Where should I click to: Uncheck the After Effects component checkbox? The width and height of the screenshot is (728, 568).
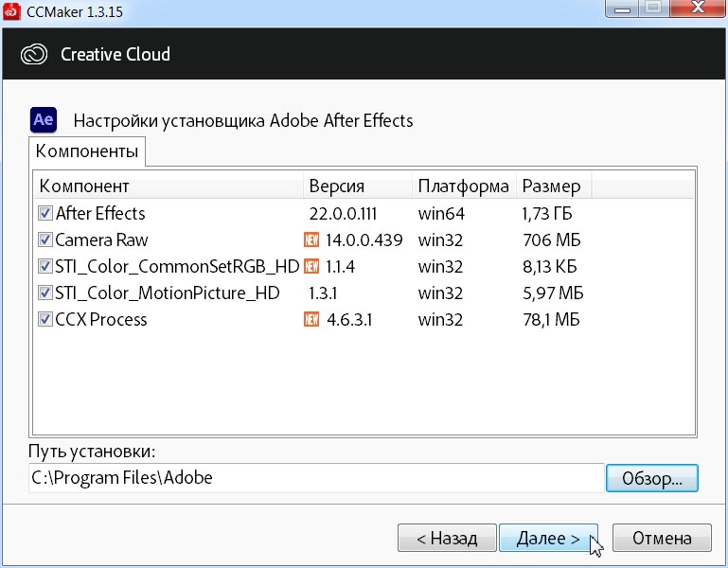point(45,213)
